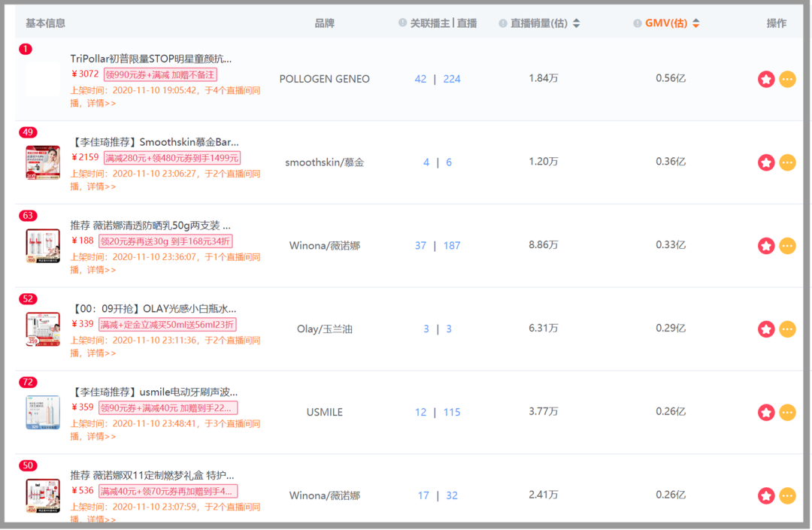Open more options for 薇诺娜清透防晒乳 row
Screen dimensions: 812x530
(x=787, y=246)
